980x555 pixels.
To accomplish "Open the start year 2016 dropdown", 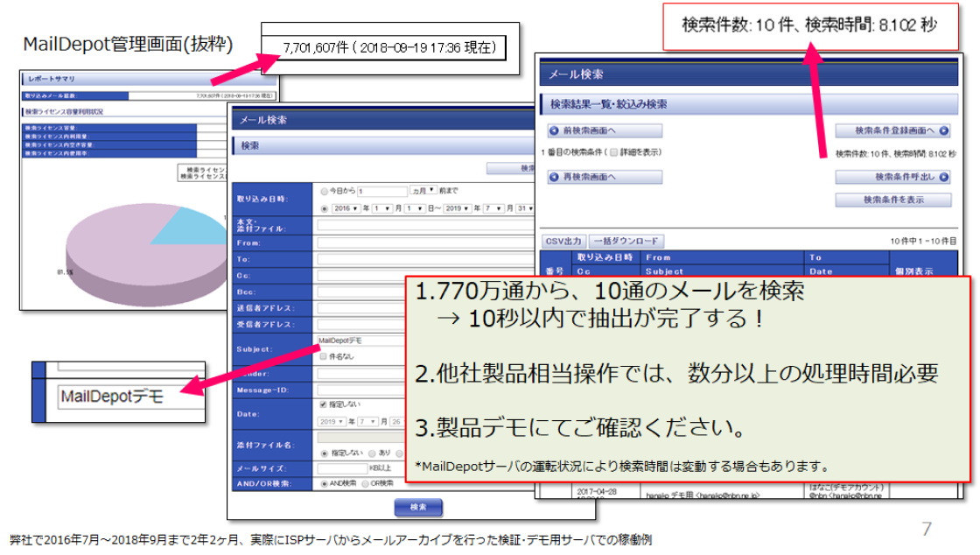I will (x=346, y=208).
